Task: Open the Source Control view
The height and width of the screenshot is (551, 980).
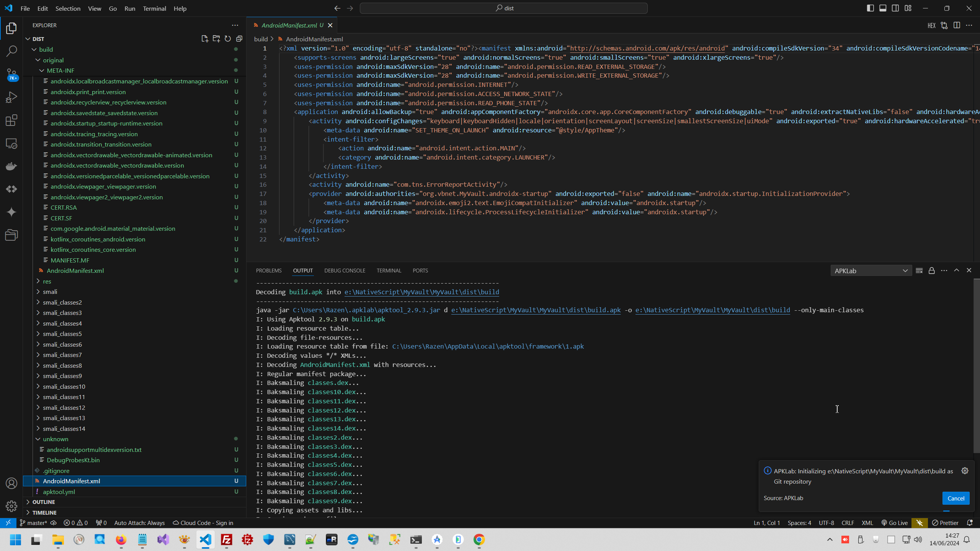Action: coord(11,75)
